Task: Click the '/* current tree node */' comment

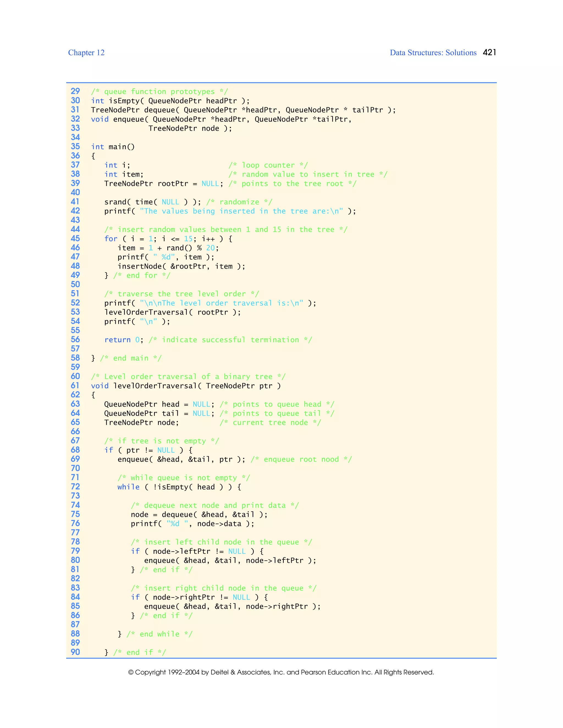Action: [x=270, y=423]
